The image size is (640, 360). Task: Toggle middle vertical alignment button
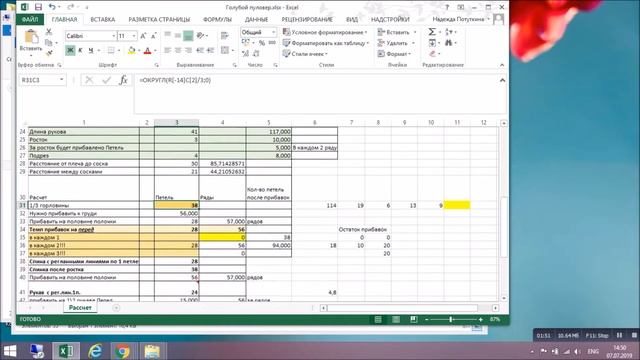coord(178,36)
